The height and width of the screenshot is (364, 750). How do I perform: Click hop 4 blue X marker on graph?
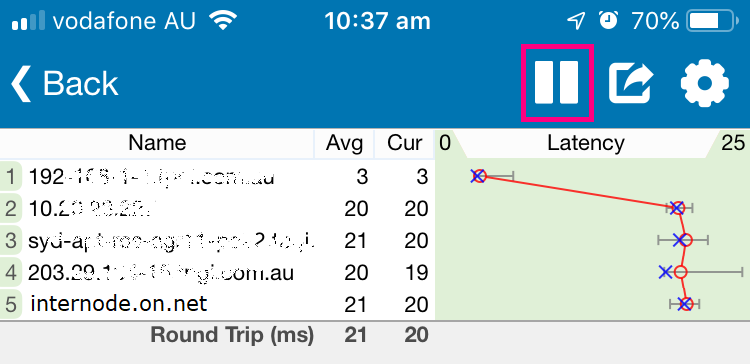(x=665, y=272)
